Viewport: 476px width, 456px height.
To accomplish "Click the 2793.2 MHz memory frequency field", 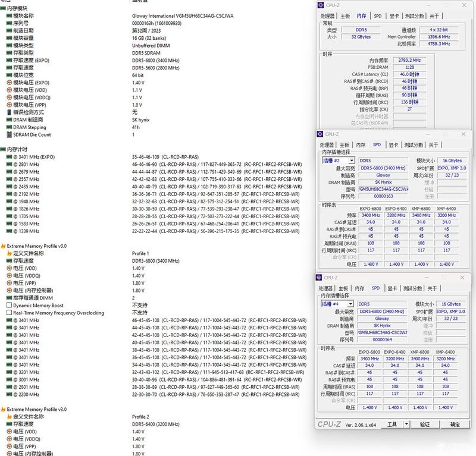I will coord(409,60).
